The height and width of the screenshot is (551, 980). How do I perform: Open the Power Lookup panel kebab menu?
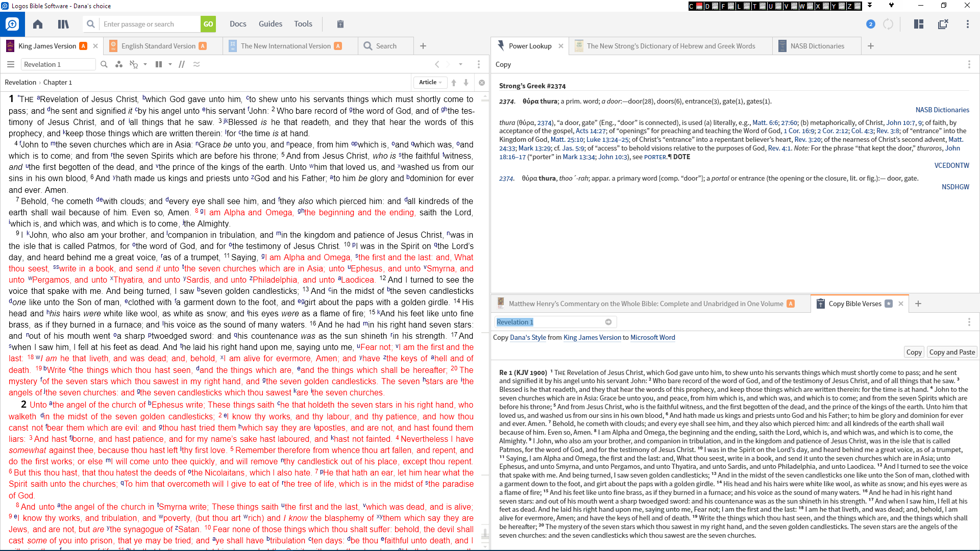969,64
